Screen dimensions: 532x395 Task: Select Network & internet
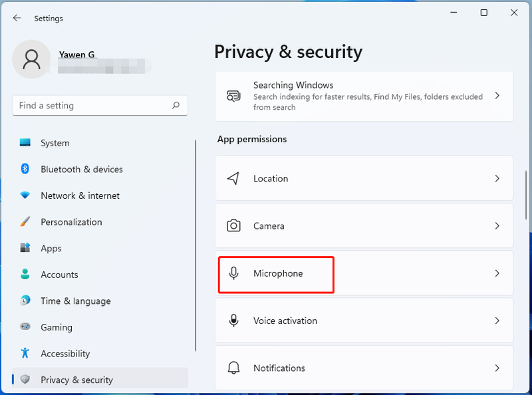coord(100,196)
